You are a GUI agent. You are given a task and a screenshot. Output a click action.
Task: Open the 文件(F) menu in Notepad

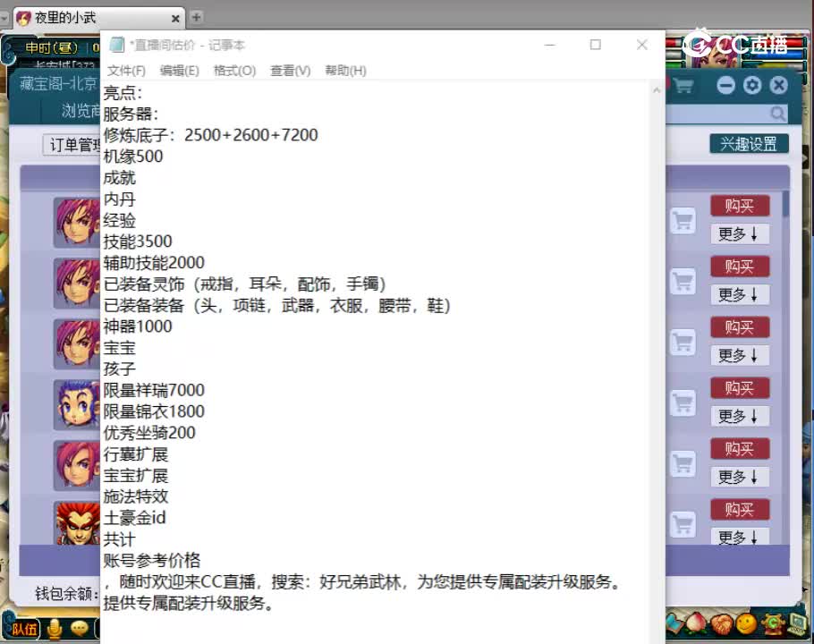[126, 71]
